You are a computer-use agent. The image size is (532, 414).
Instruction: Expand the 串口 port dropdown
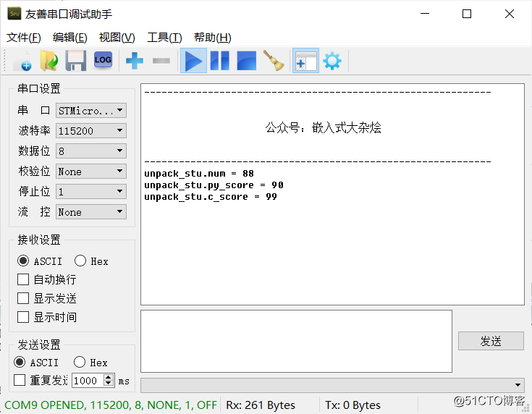point(91,111)
